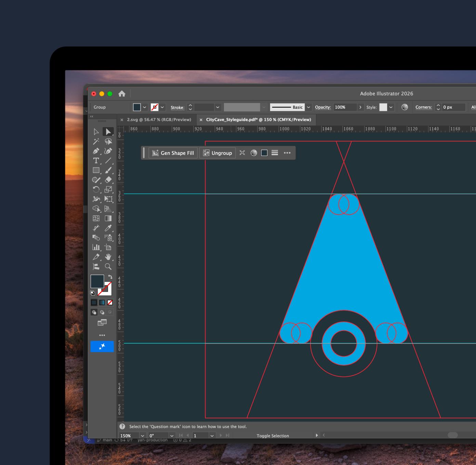
Task: Select the Hand tool
Action: pos(108,257)
